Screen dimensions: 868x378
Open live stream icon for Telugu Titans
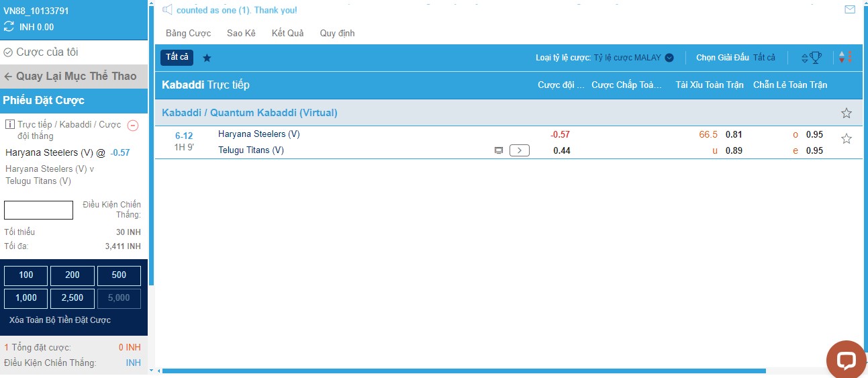[499, 150]
